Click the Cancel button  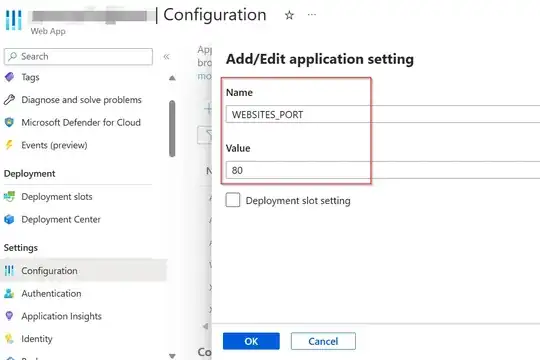coord(323,341)
